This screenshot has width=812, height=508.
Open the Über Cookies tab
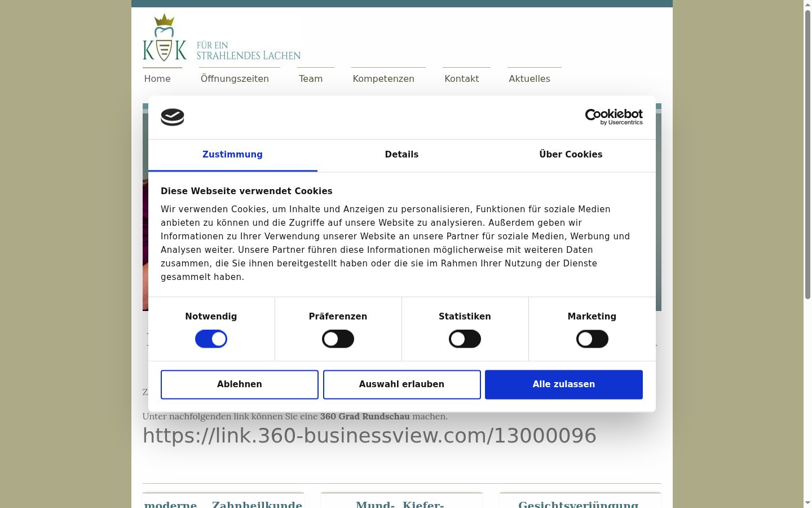pos(571,155)
